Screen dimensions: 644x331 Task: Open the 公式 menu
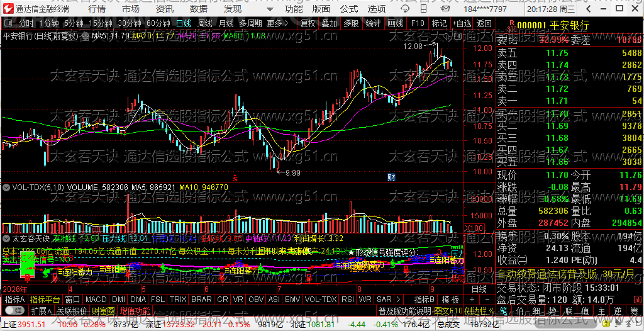point(349,9)
